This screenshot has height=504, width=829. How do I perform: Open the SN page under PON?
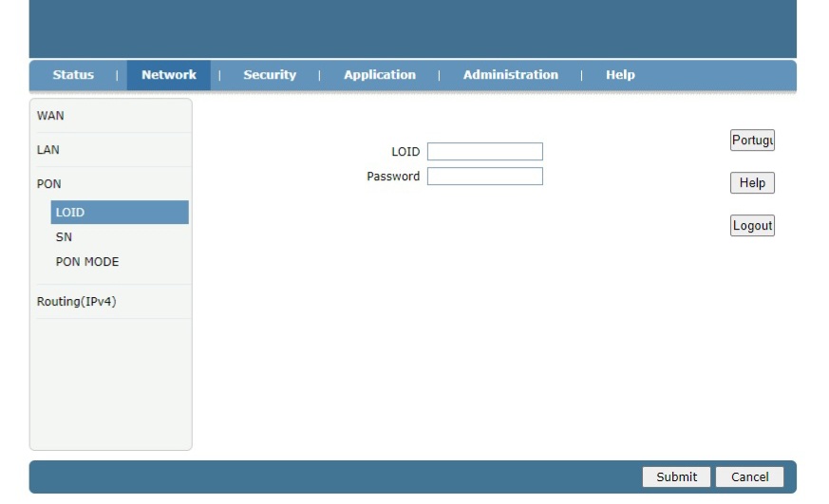(64, 237)
